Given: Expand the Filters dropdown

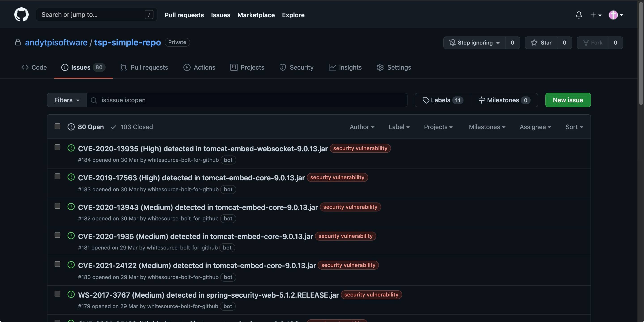Looking at the screenshot, I should coord(67,100).
